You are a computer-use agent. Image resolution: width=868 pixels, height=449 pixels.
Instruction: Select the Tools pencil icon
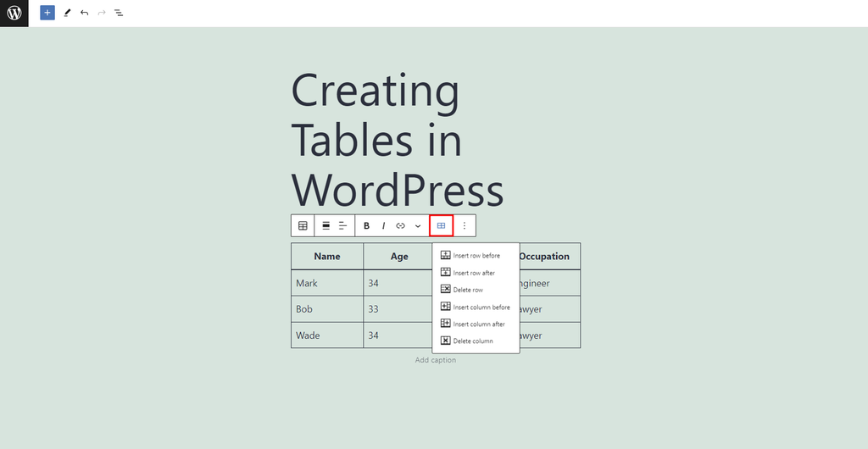(x=67, y=12)
